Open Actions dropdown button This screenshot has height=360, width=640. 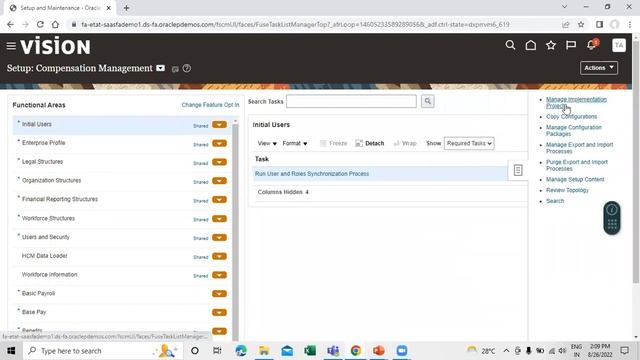pos(599,68)
